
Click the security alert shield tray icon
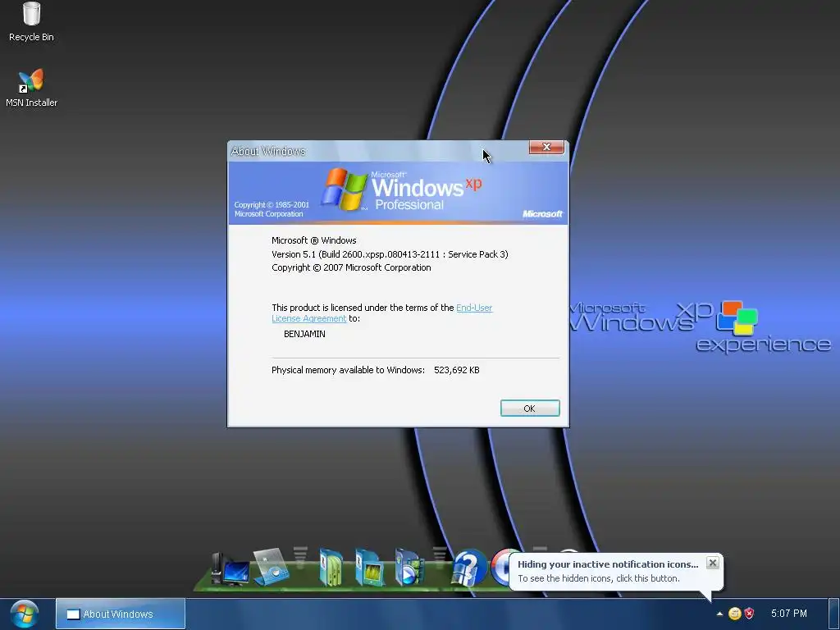coord(750,614)
